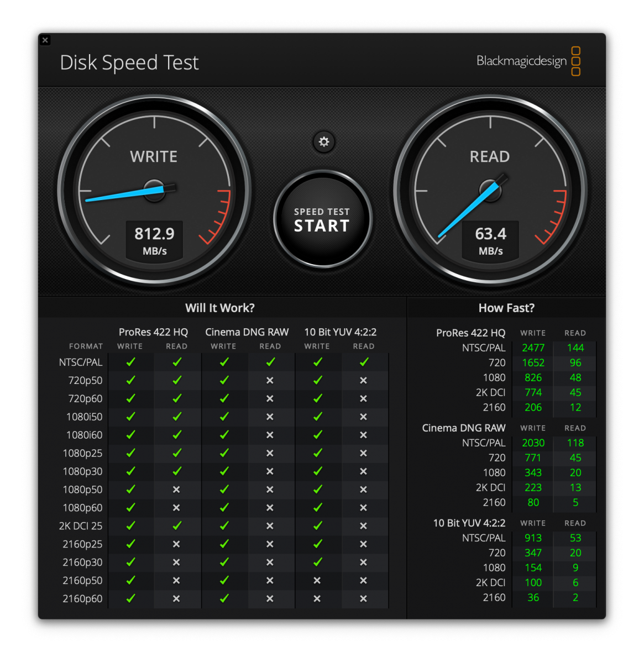Click the Will It Work? heading
The height and width of the screenshot is (663, 644).
click(220, 308)
